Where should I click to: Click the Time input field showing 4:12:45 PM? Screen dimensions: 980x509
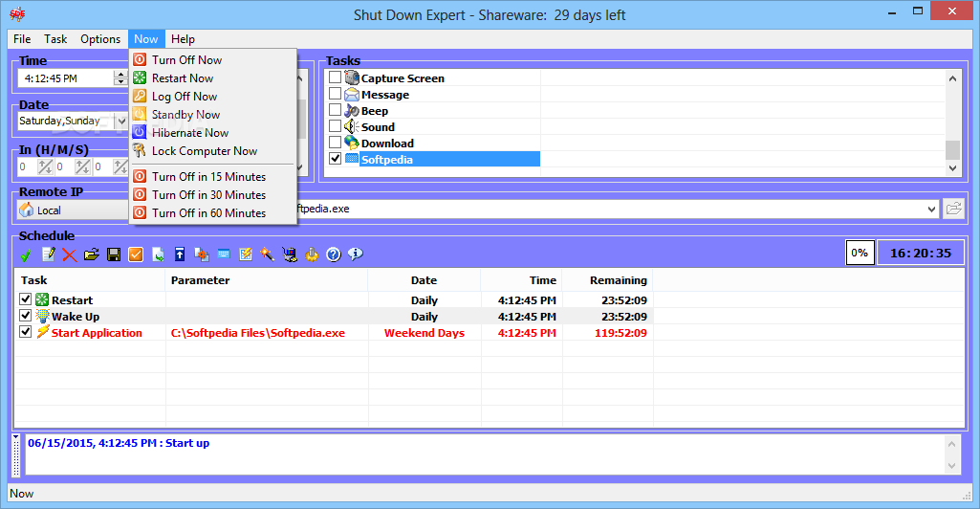[66, 78]
